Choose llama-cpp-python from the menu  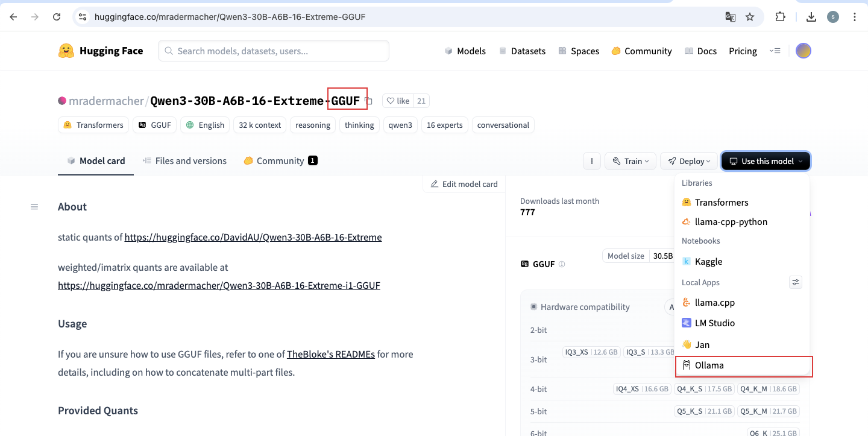(x=742, y=222)
